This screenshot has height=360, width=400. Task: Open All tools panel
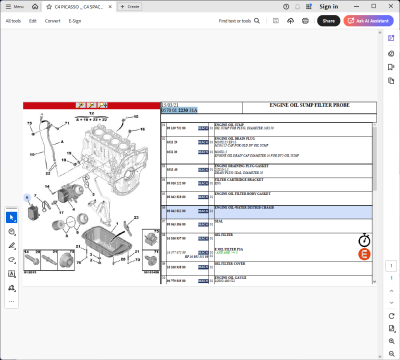(13, 21)
